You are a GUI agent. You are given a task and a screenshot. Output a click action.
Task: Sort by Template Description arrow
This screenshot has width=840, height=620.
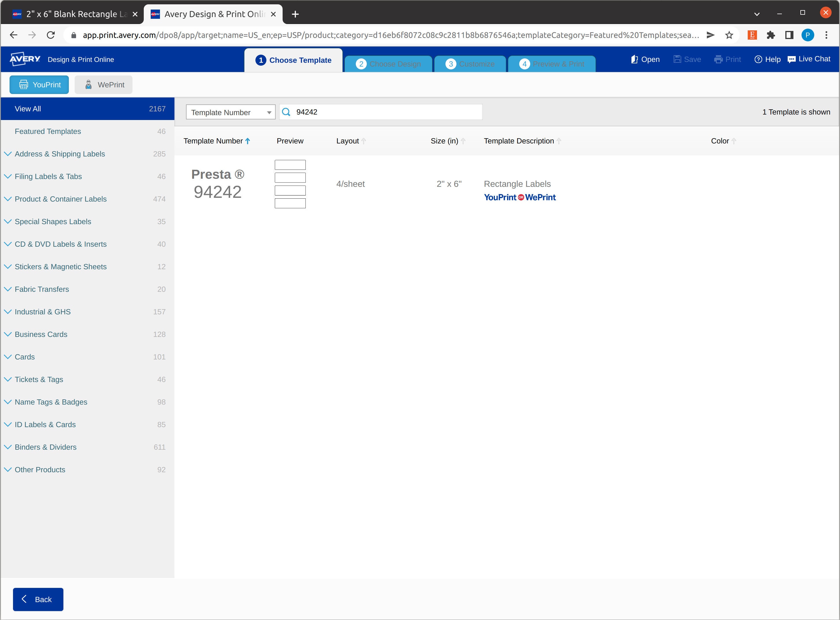pos(559,141)
